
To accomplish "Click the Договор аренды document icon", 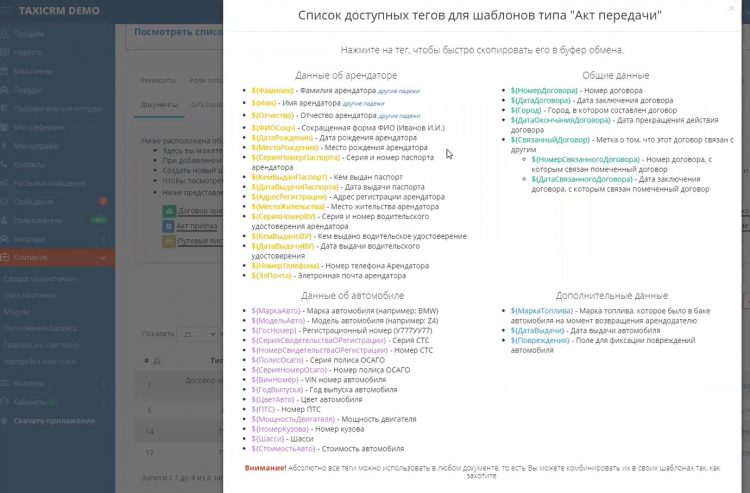I will pyautogui.click(x=167, y=211).
